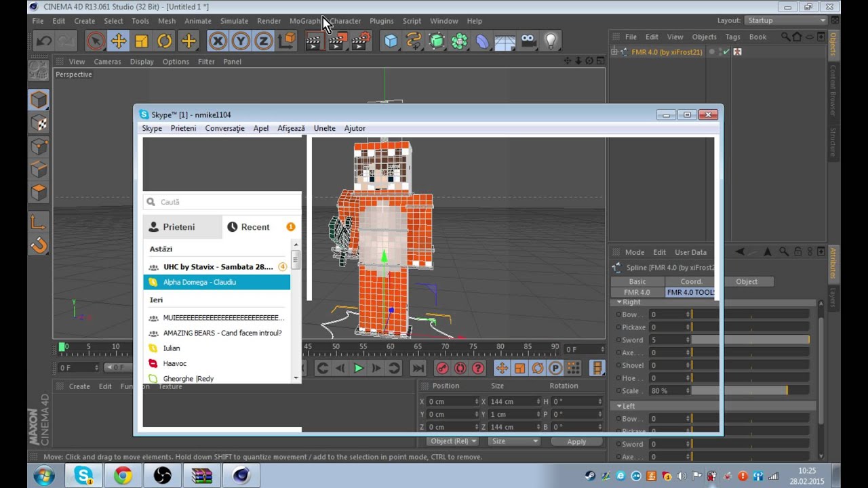This screenshot has height=488, width=868.
Task: Switch the coordinate system cube icon
Action: [x=287, y=41]
